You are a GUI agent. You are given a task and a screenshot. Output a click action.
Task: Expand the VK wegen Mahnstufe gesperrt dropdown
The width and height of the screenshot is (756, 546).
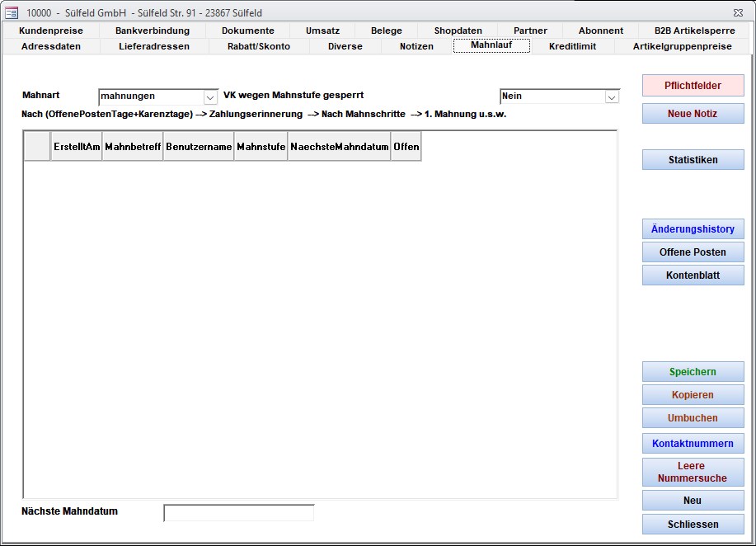611,96
